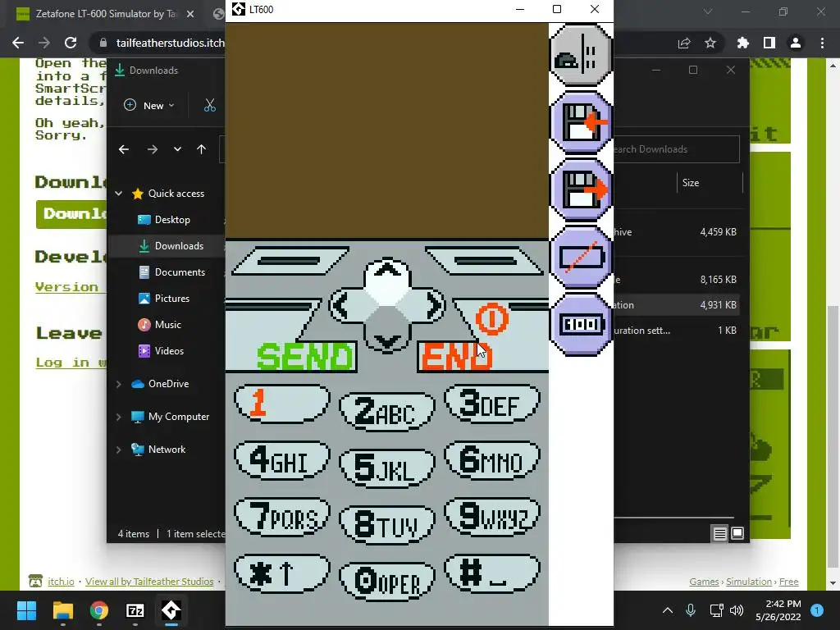The width and height of the screenshot is (840, 630).
Task: Tap the 2 ABC key
Action: pyautogui.click(x=387, y=412)
